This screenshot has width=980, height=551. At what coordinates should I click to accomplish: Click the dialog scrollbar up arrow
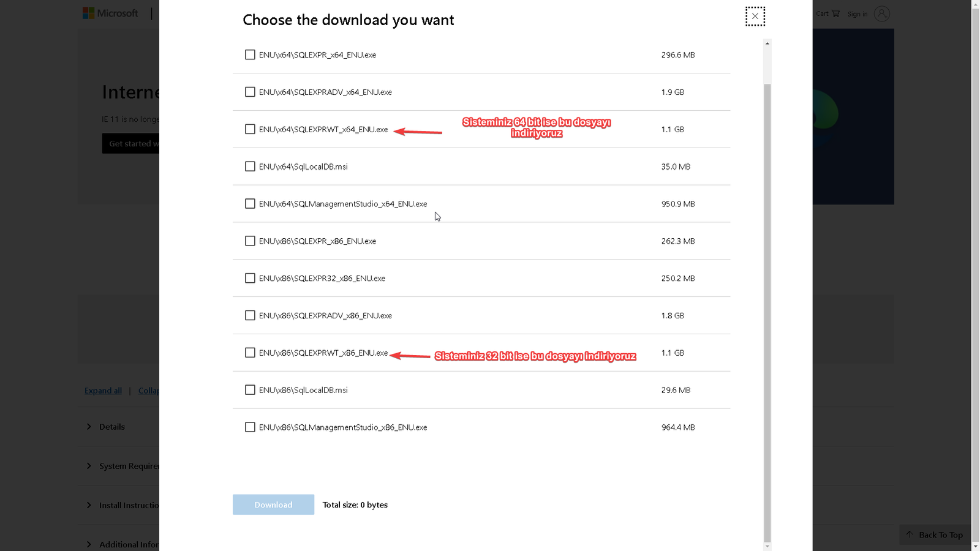click(x=767, y=43)
